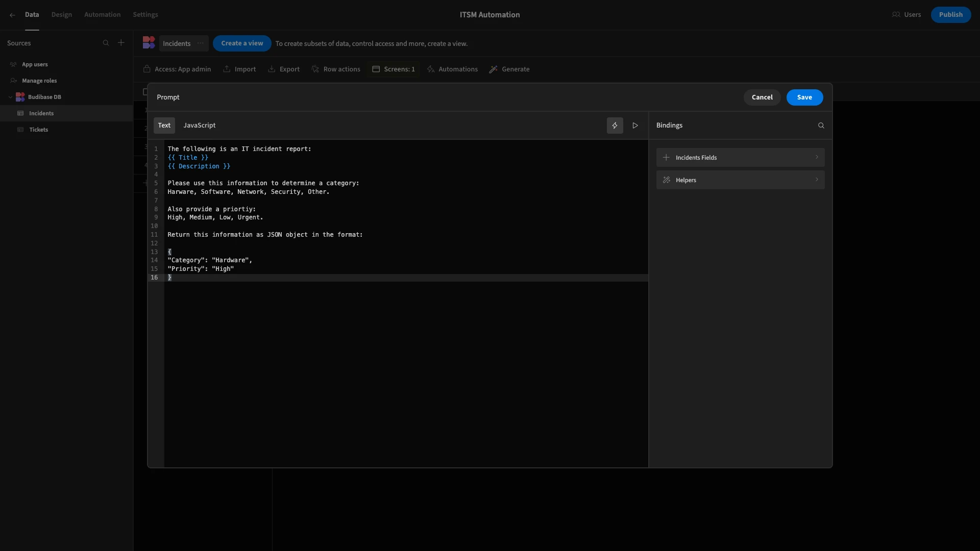Toggle the bindings lightning bolt icon
This screenshot has height=551, width=980.
[x=615, y=126]
